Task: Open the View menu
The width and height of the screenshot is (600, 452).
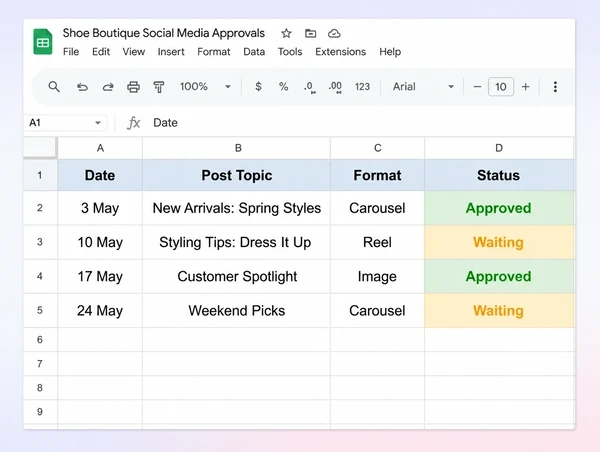Action: coord(134,52)
